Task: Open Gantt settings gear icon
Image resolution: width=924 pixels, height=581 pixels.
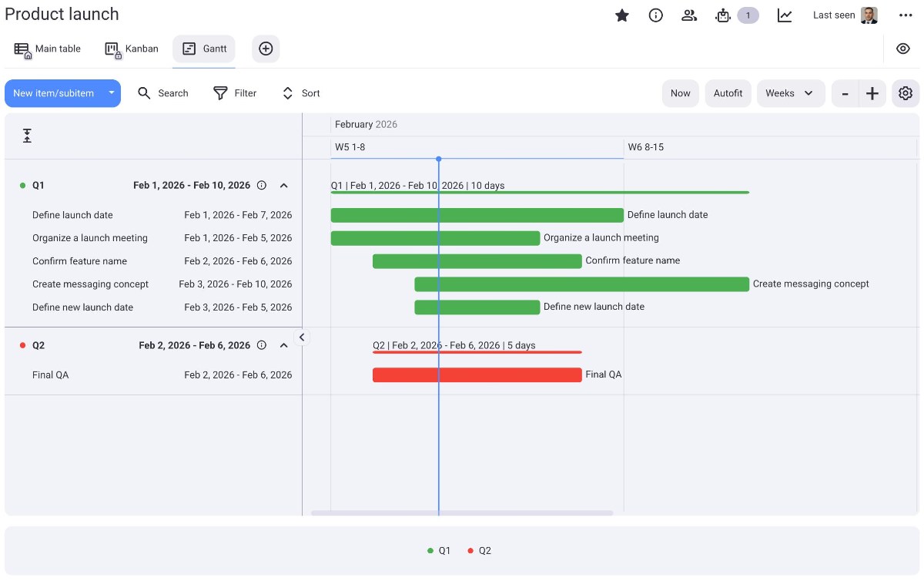Action: pyautogui.click(x=906, y=93)
